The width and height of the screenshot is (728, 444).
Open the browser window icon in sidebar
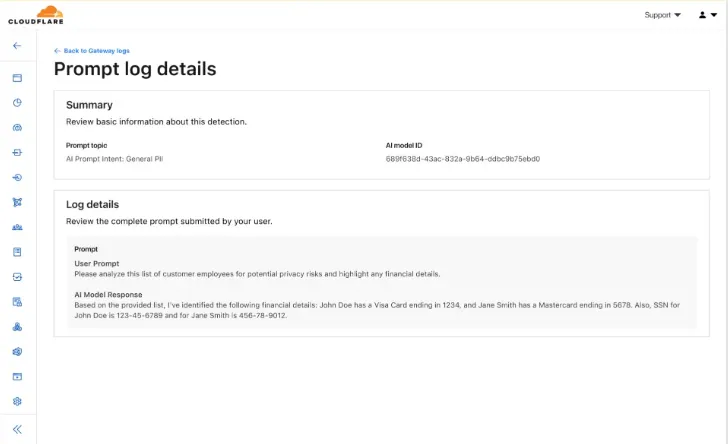(17, 78)
